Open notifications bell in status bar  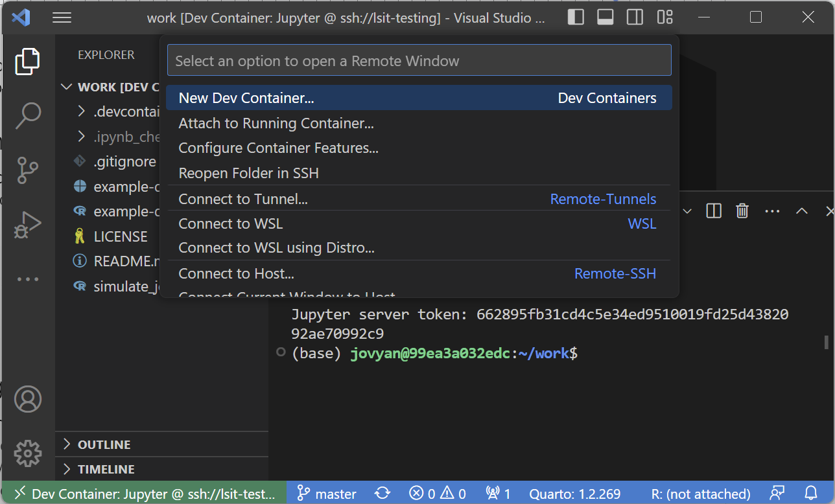click(811, 494)
